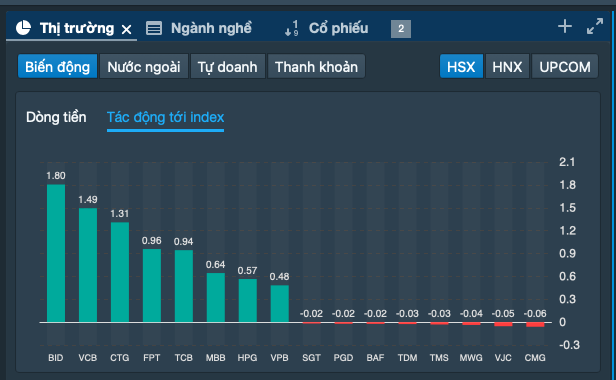This screenshot has width=616, height=380.
Task: Click the pie chart icon on Thị trường tab
Action: 23,28
